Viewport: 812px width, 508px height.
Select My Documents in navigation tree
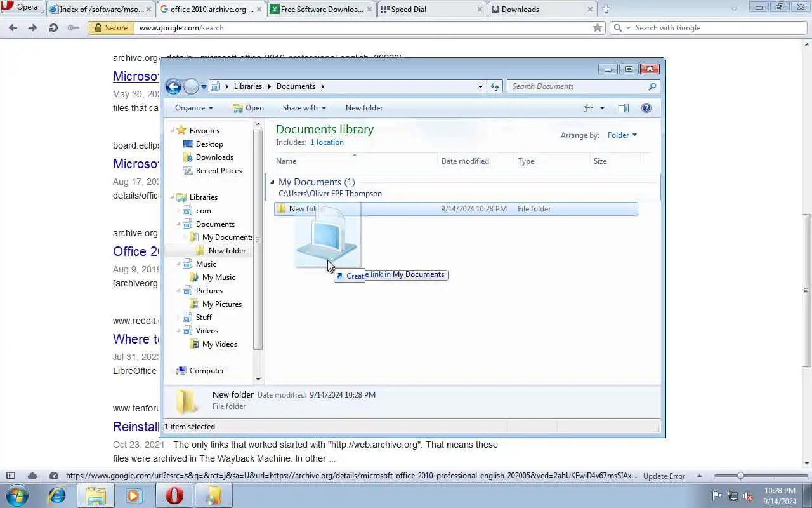(227, 237)
